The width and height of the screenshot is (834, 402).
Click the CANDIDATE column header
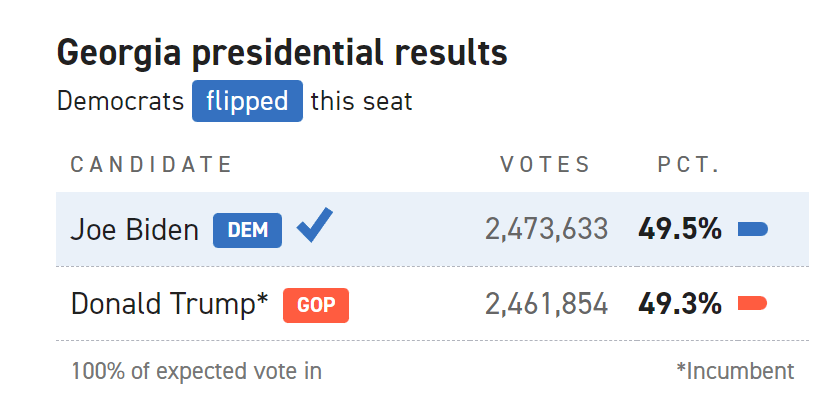151,165
